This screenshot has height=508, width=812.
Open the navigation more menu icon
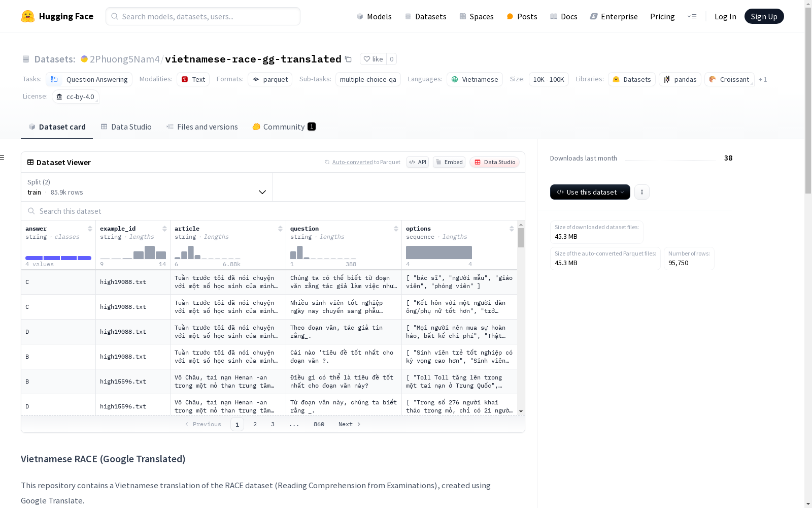tap(692, 16)
